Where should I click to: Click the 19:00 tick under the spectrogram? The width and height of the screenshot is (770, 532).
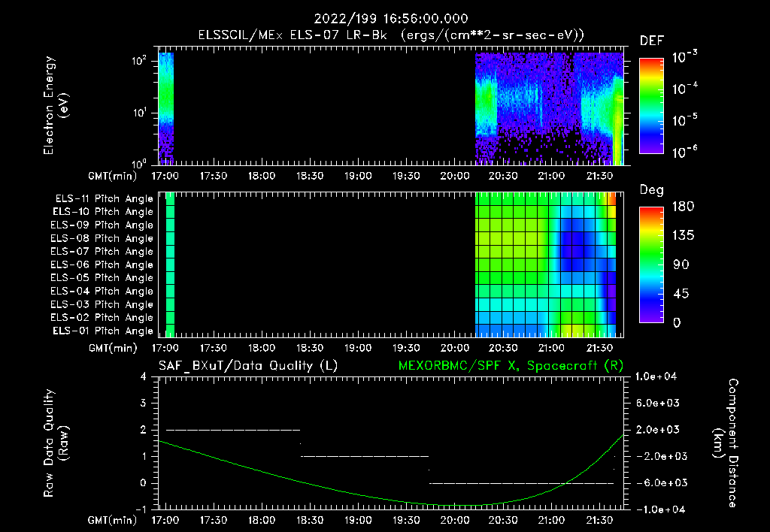pos(358,176)
